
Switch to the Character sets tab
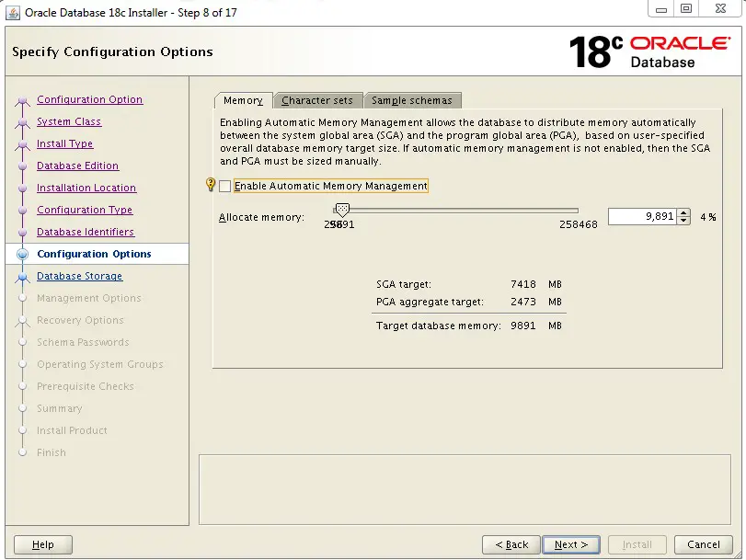tap(317, 100)
